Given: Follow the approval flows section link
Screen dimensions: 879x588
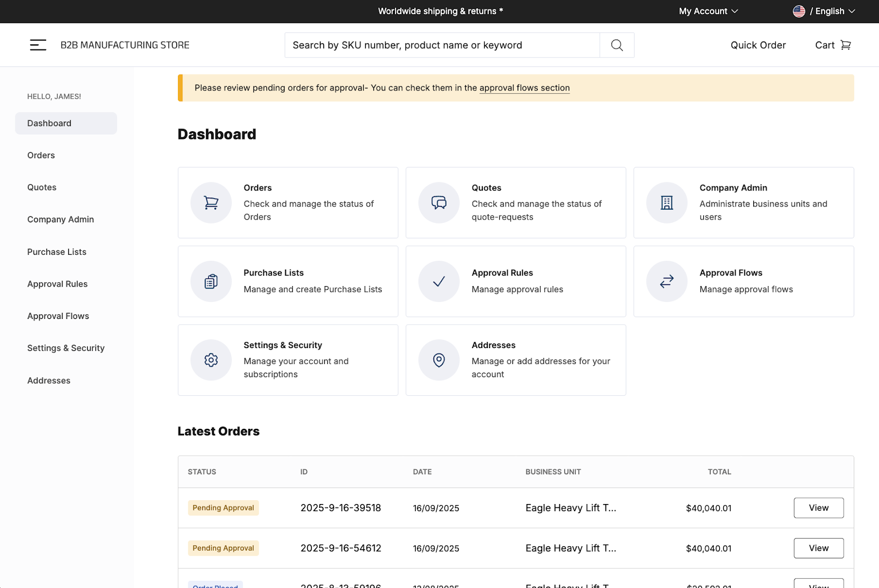Looking at the screenshot, I should 524,88.
